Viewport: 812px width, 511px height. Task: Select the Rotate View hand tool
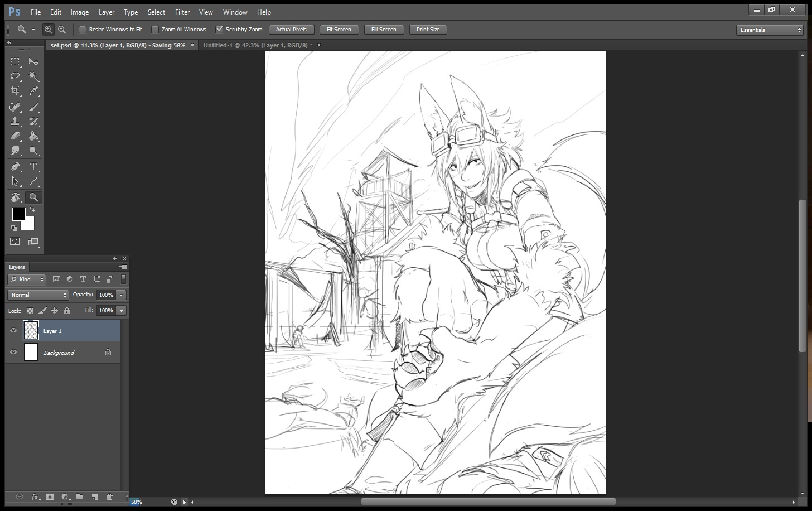coord(15,197)
